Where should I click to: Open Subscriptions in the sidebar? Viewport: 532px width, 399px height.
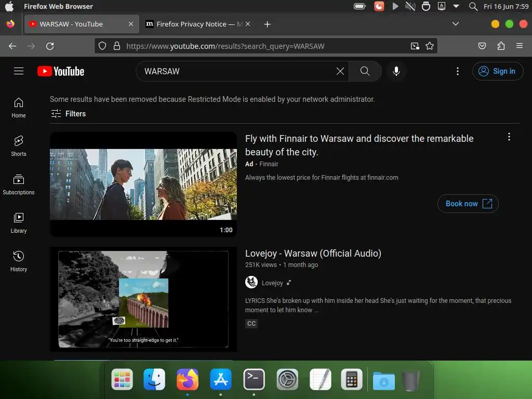click(x=19, y=184)
